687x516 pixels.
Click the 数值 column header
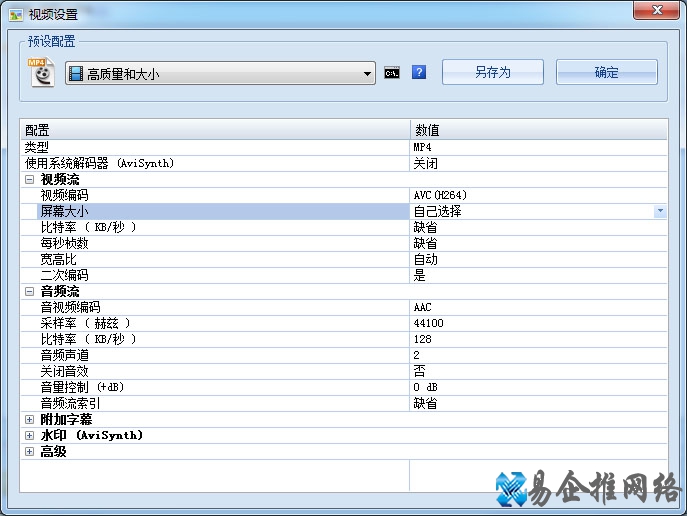tap(539, 130)
